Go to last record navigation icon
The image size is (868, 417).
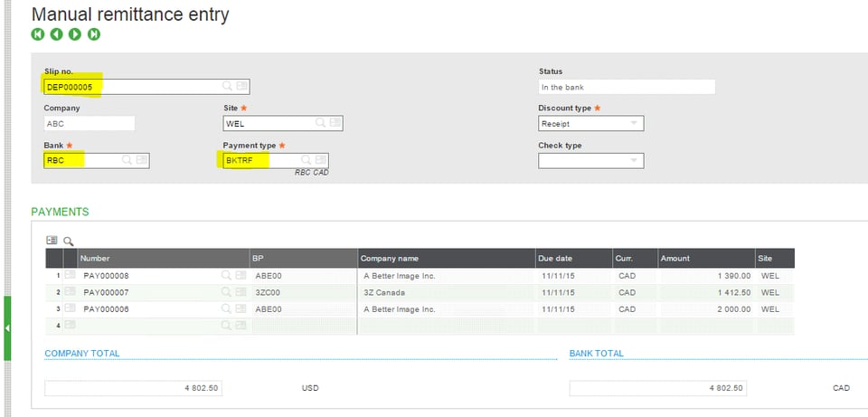point(93,34)
